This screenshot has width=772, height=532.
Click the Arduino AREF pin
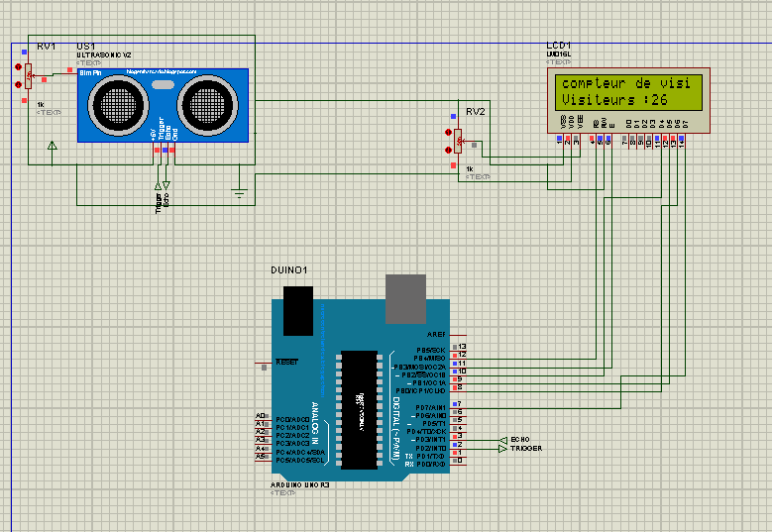coord(438,335)
